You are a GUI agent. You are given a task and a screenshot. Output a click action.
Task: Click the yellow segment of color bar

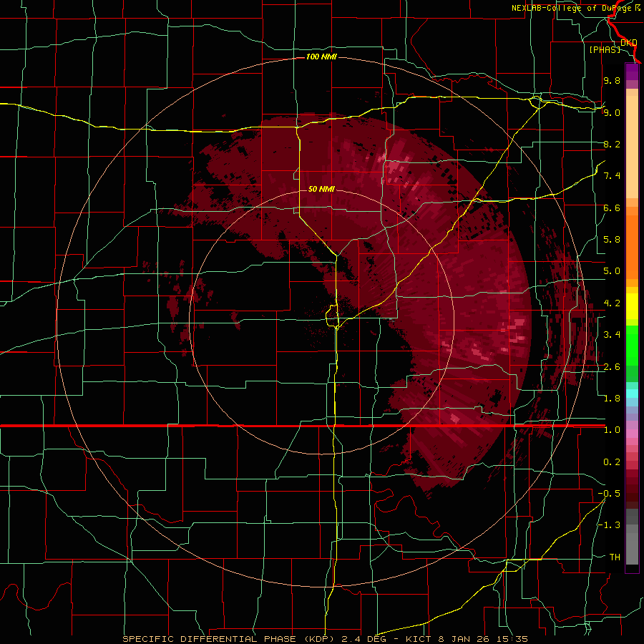pyautogui.click(x=632, y=306)
